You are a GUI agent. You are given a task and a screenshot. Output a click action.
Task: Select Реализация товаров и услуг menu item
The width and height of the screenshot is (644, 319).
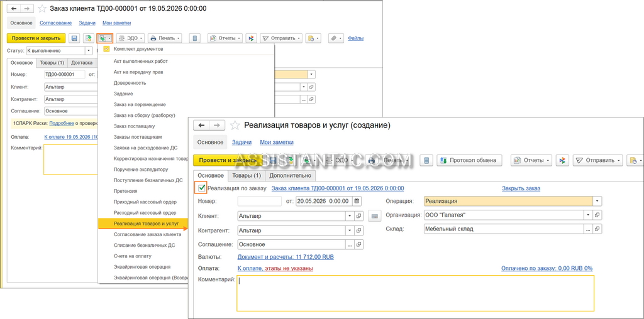click(142, 224)
